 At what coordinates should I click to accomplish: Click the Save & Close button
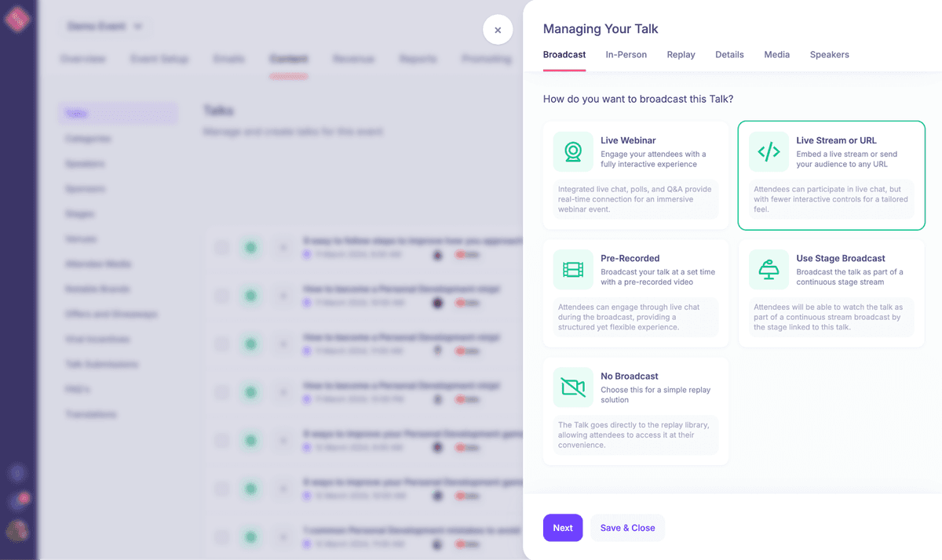pyautogui.click(x=627, y=528)
